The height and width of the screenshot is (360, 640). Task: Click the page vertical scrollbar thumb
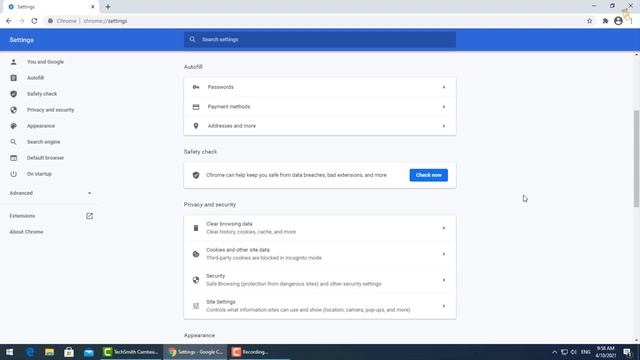636,158
